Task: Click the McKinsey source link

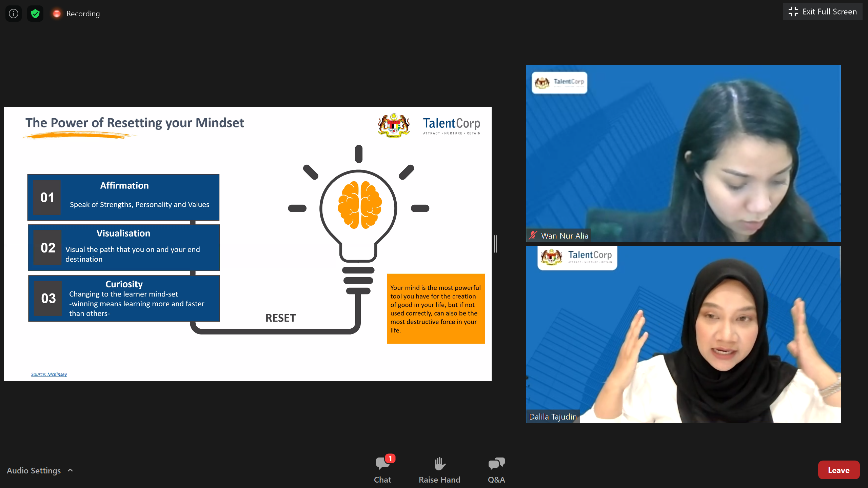Action: click(x=49, y=373)
